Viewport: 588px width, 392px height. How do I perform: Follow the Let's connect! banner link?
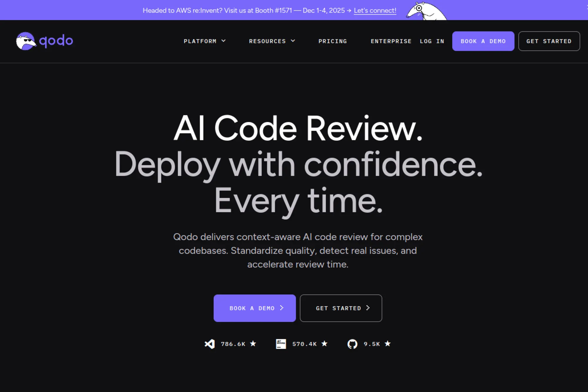pyautogui.click(x=375, y=11)
